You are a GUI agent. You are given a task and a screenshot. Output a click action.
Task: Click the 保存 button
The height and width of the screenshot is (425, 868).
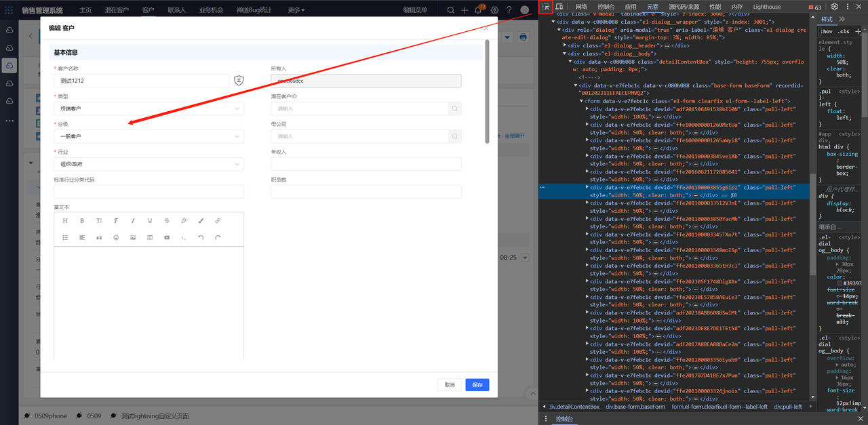[477, 385]
